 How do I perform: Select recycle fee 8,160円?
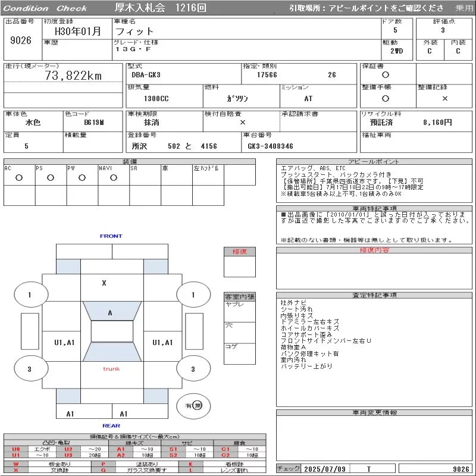pos(437,123)
